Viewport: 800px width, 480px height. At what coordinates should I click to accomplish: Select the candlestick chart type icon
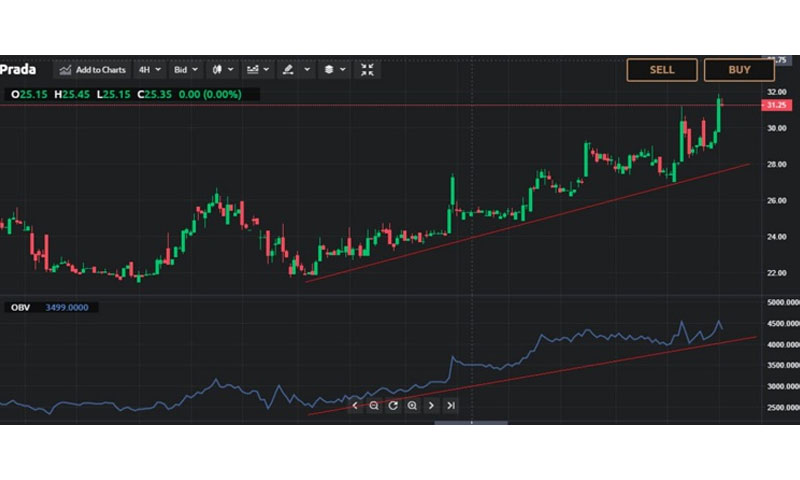(217, 70)
